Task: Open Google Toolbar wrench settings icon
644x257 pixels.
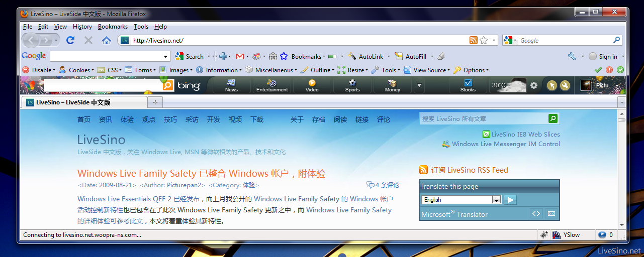Action: [572, 56]
